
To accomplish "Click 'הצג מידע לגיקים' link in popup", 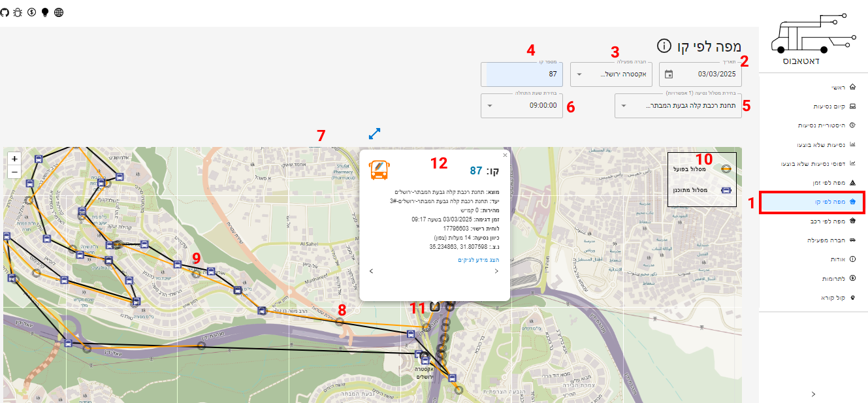I will [478, 260].
